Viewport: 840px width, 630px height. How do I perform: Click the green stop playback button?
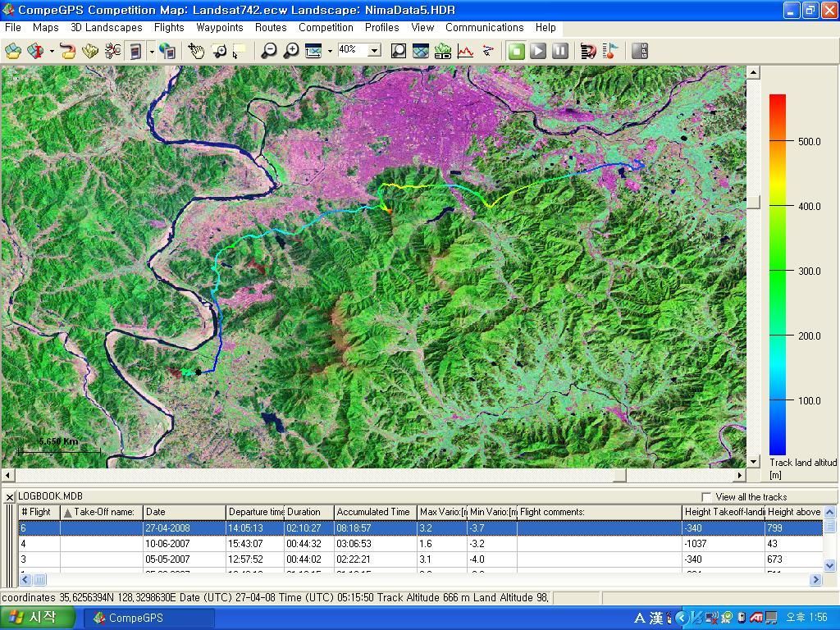[x=517, y=52]
